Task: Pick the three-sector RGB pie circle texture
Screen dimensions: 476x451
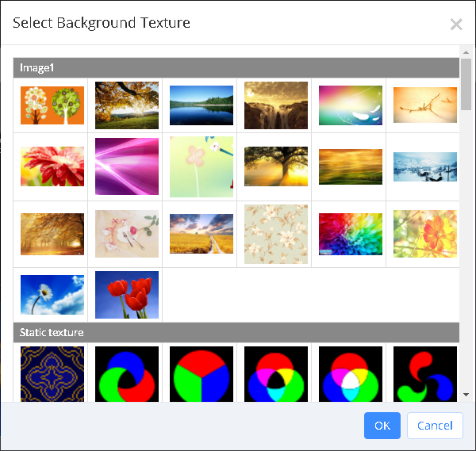Action: pyautogui.click(x=202, y=374)
